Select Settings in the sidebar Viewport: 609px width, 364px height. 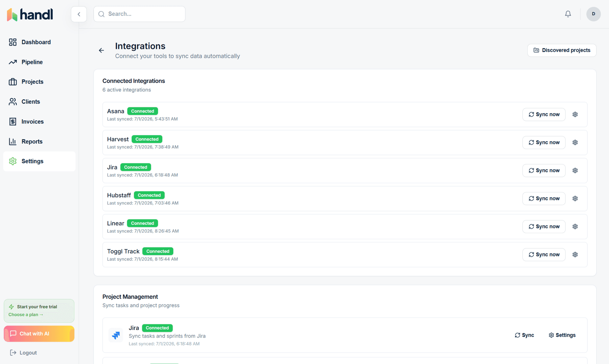[x=39, y=161]
